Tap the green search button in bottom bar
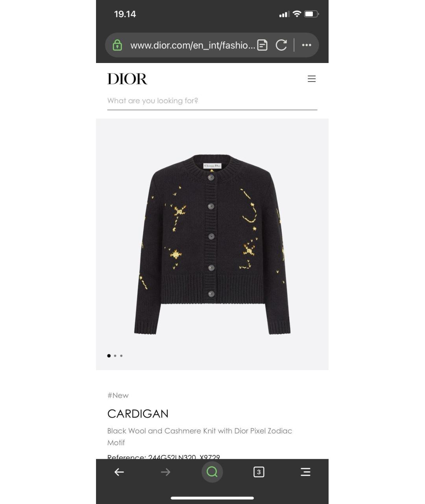The height and width of the screenshot is (504, 425). tap(212, 472)
